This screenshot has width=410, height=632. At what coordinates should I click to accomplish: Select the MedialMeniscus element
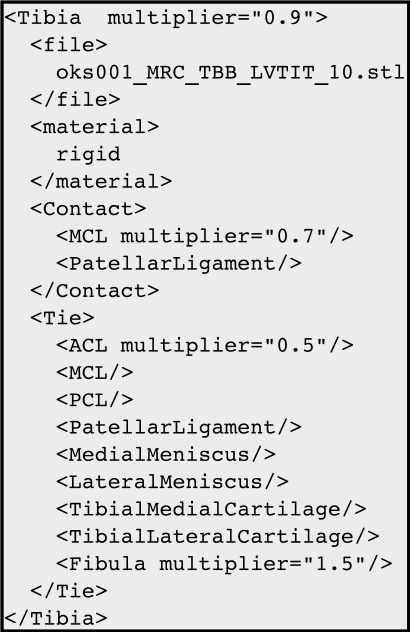166,455
